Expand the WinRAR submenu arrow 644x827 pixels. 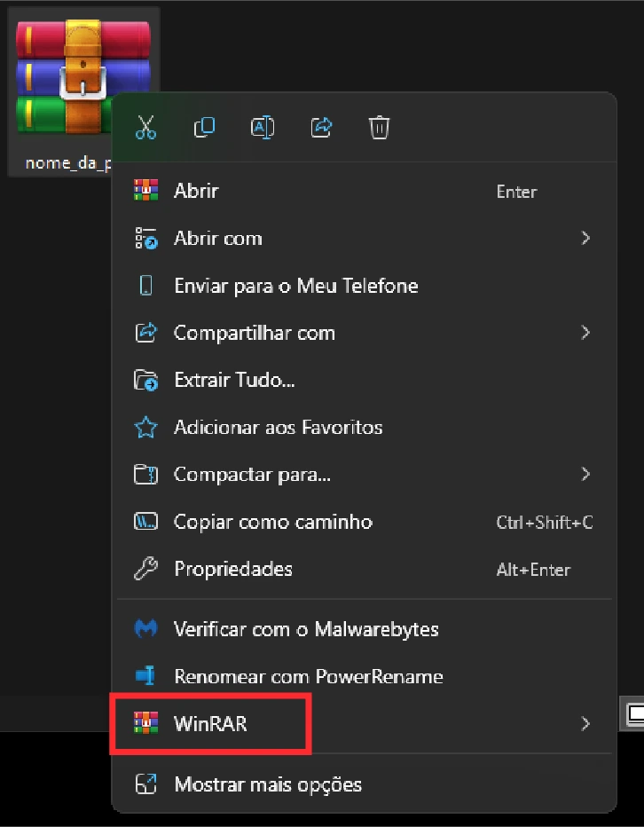(585, 724)
